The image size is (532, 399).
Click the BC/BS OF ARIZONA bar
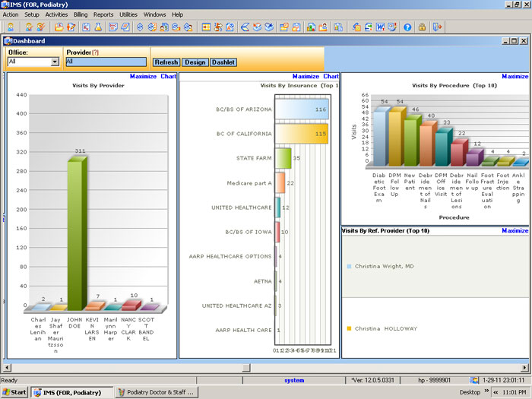point(302,109)
